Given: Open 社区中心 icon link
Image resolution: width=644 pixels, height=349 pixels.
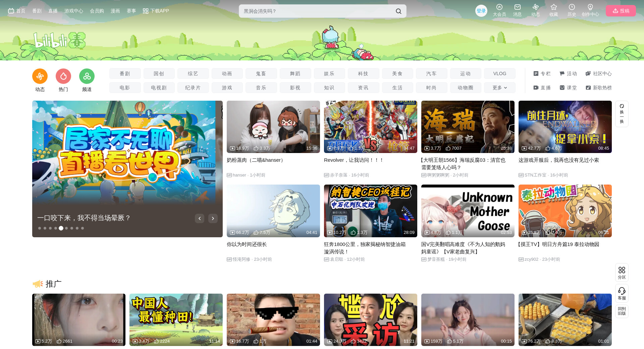Looking at the screenshot, I should click(x=599, y=73).
